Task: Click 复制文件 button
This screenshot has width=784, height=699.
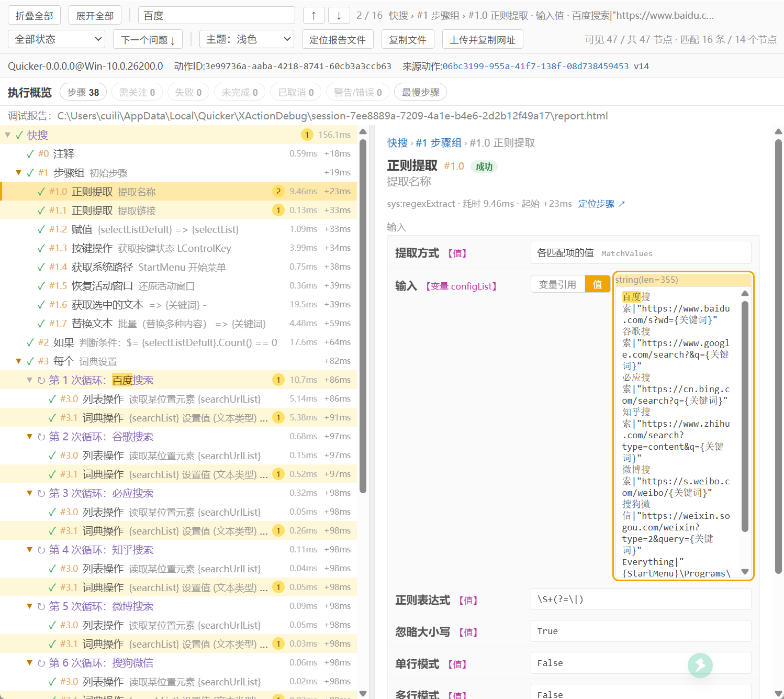Action: pos(408,39)
